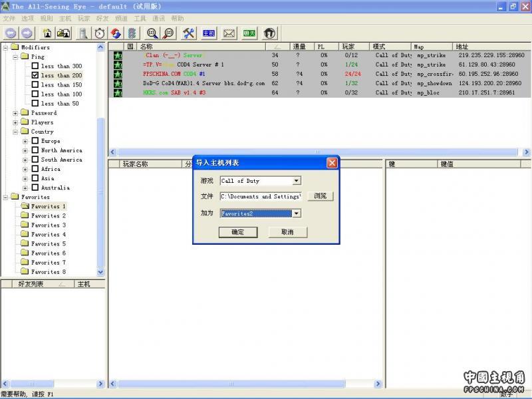Screen dimensions: 532x399
Task: Click the blue 主机 toolbar button
Action: pyautogui.click(x=209, y=33)
